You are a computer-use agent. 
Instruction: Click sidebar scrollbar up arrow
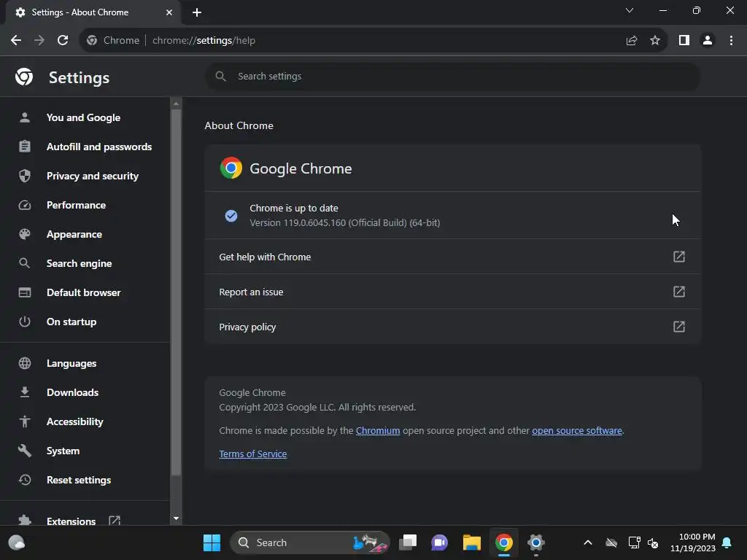click(x=176, y=104)
